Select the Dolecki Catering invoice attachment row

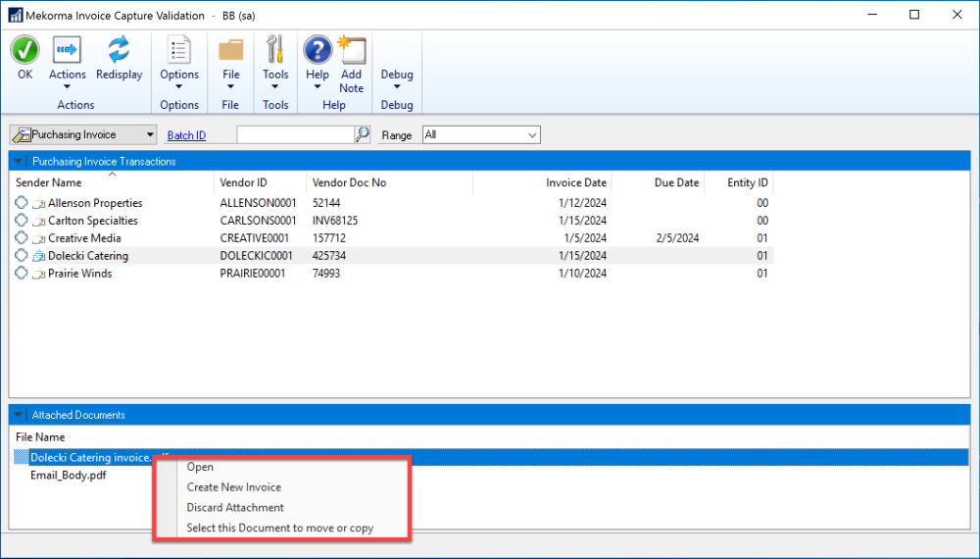(x=491, y=457)
